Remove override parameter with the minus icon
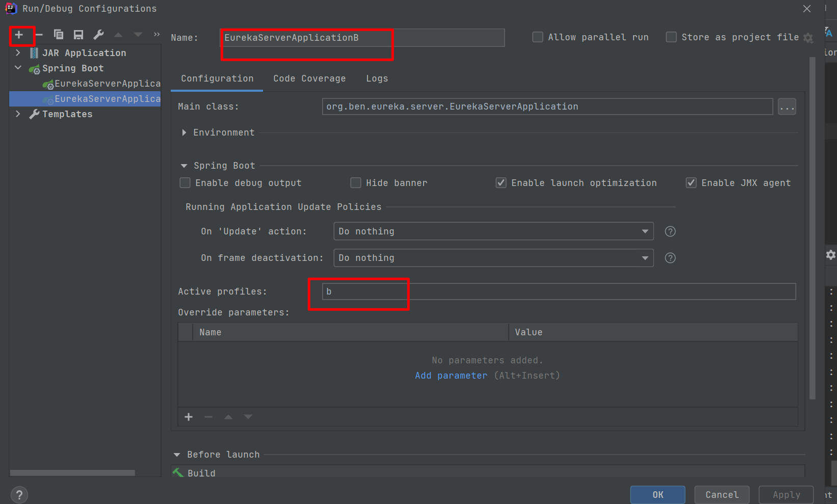Screen dimensions: 837x504 [208, 417]
